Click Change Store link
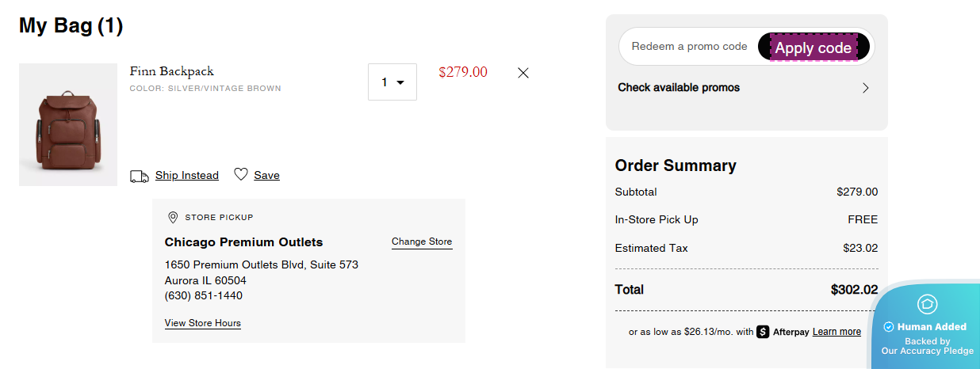This screenshot has width=980, height=369. 422,242
